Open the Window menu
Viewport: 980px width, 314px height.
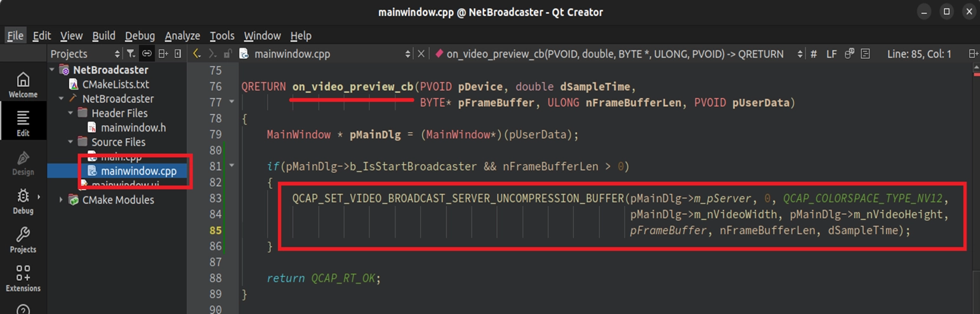tap(262, 36)
